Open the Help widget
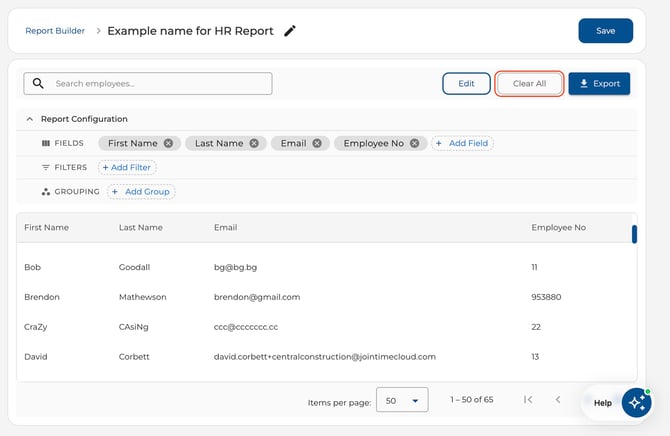This screenshot has height=436, width=670. coord(602,403)
